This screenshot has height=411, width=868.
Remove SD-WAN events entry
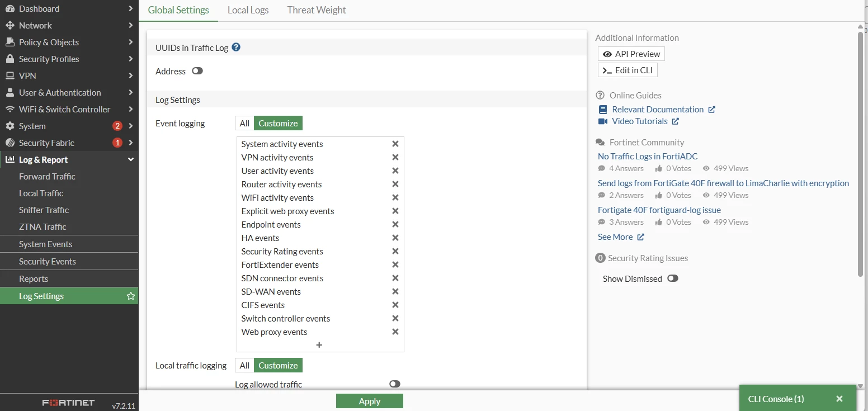395,291
